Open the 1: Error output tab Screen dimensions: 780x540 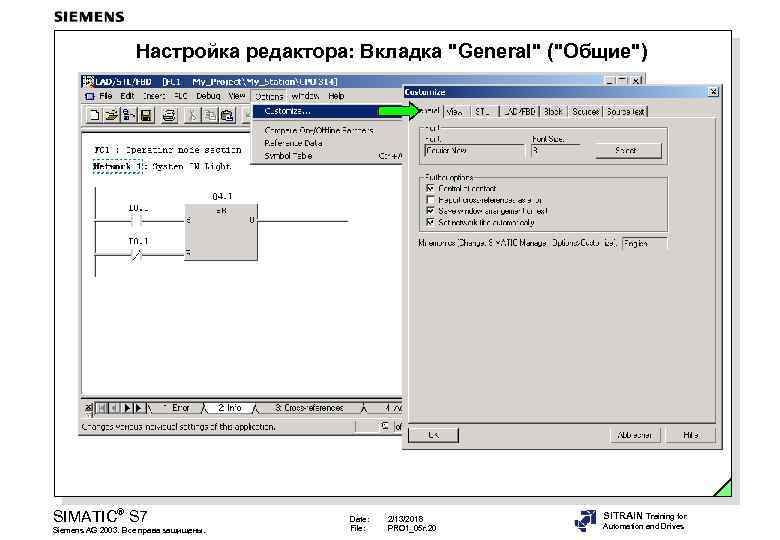[177, 408]
